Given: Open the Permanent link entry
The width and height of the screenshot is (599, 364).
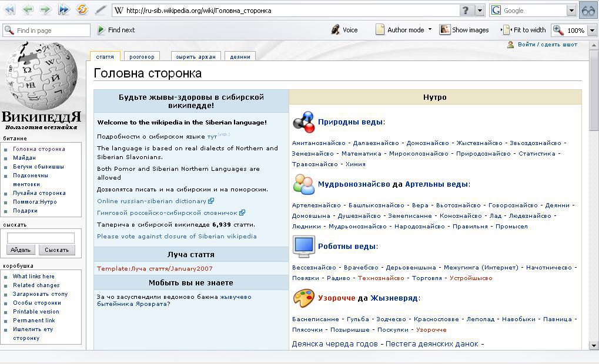Looking at the screenshot, I should pyautogui.click(x=34, y=321).
